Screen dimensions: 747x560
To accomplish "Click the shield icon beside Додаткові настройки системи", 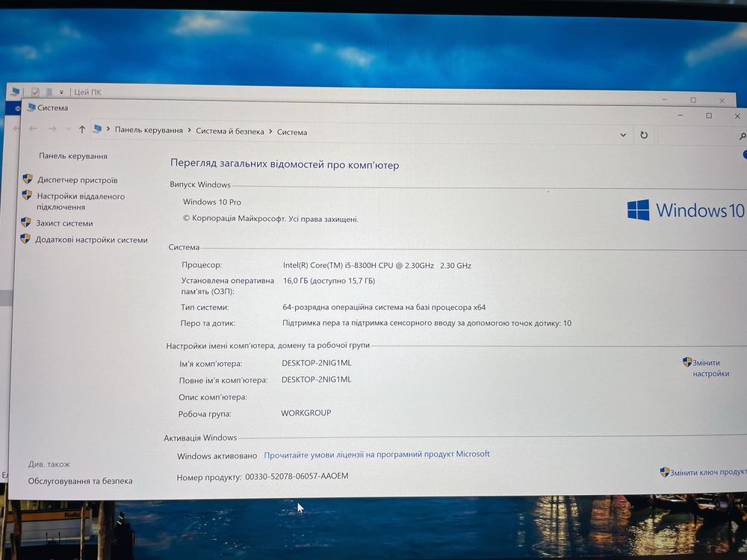I will [25, 239].
